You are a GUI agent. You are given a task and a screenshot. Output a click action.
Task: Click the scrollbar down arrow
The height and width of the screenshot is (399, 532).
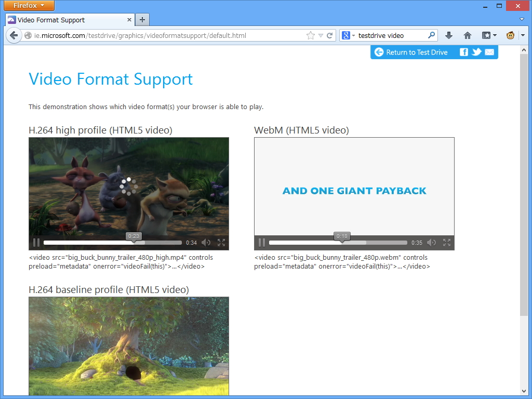coord(524,392)
